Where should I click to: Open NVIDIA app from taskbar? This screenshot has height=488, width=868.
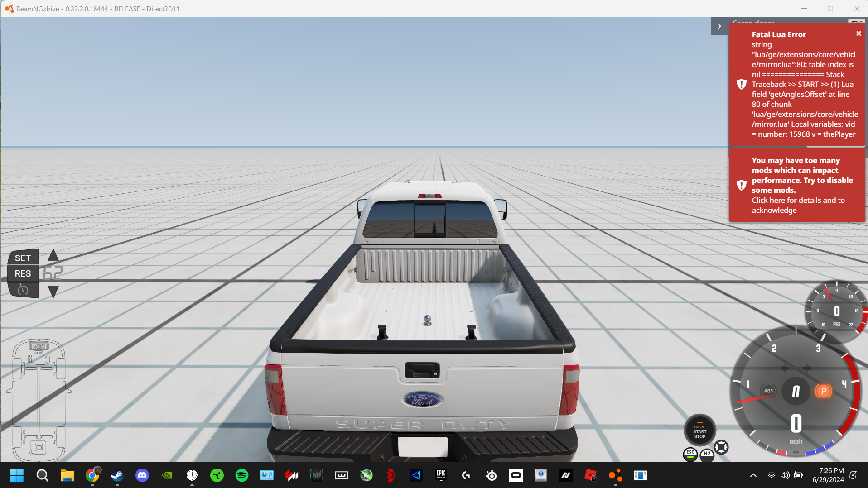click(x=167, y=475)
